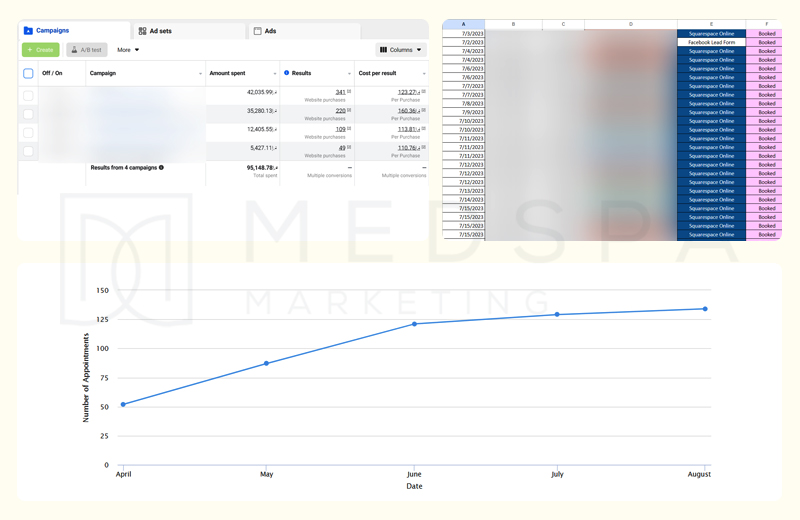Open the Cost per result column dropdown arrow
The width and height of the screenshot is (800, 520).
coord(424,74)
